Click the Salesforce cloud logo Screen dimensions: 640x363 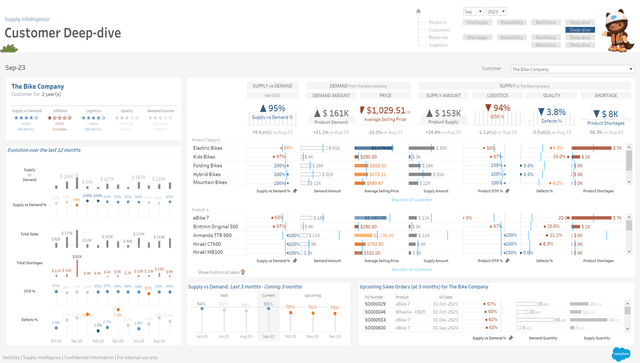(621, 354)
